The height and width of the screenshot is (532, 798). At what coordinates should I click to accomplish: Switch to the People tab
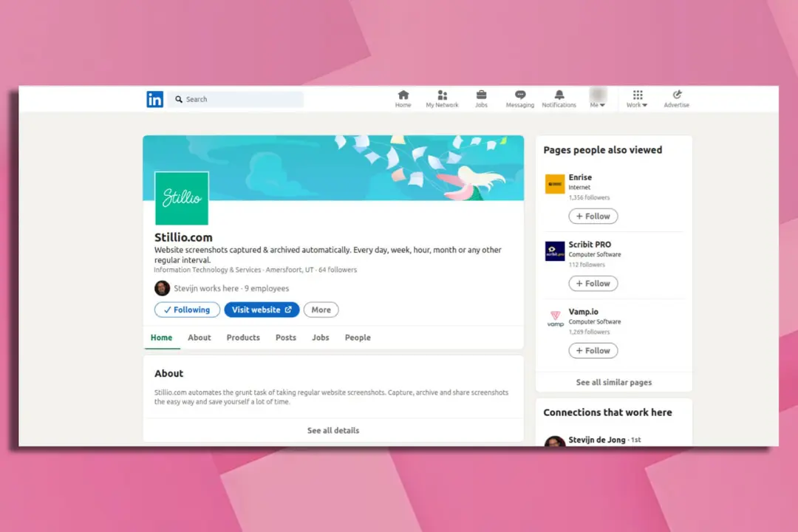[358, 338]
